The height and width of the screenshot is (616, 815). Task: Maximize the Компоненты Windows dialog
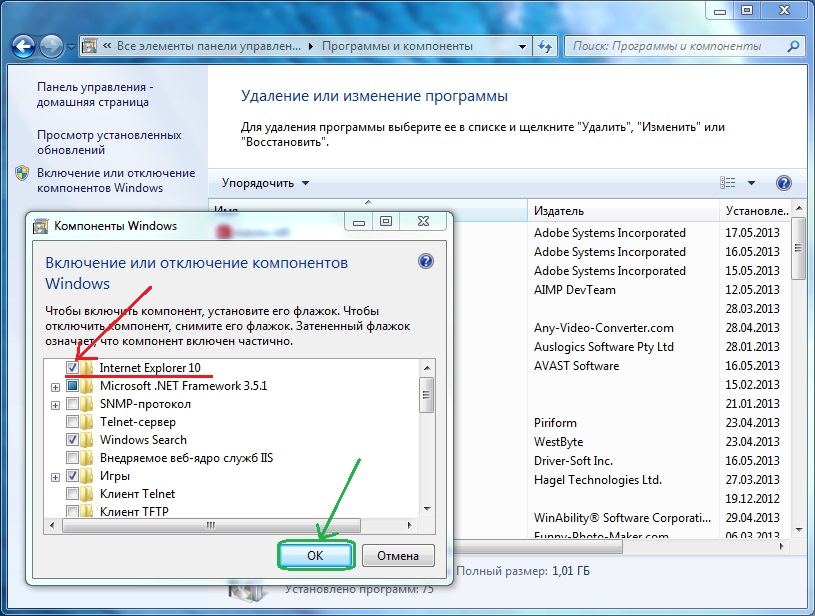386,221
